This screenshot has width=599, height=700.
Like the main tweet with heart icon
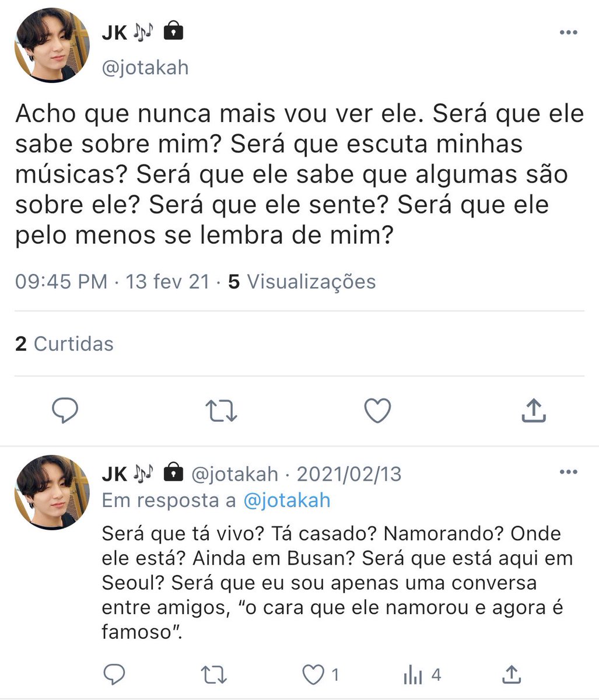click(x=377, y=411)
